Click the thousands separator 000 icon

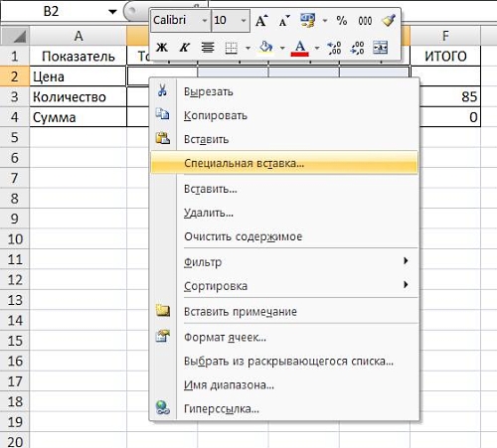point(365,21)
